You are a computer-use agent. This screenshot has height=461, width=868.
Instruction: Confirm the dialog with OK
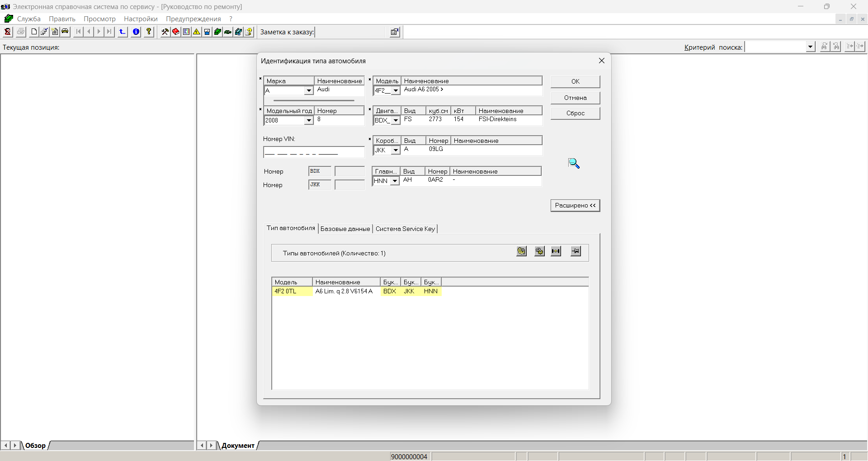(x=575, y=81)
